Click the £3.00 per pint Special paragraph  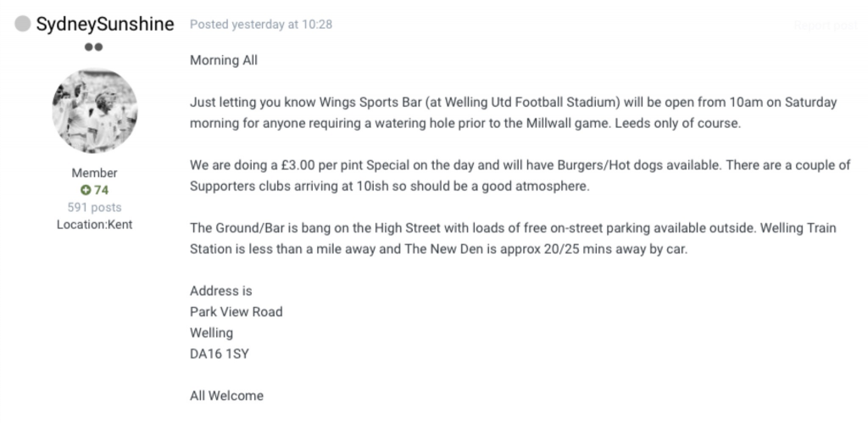tap(520, 175)
